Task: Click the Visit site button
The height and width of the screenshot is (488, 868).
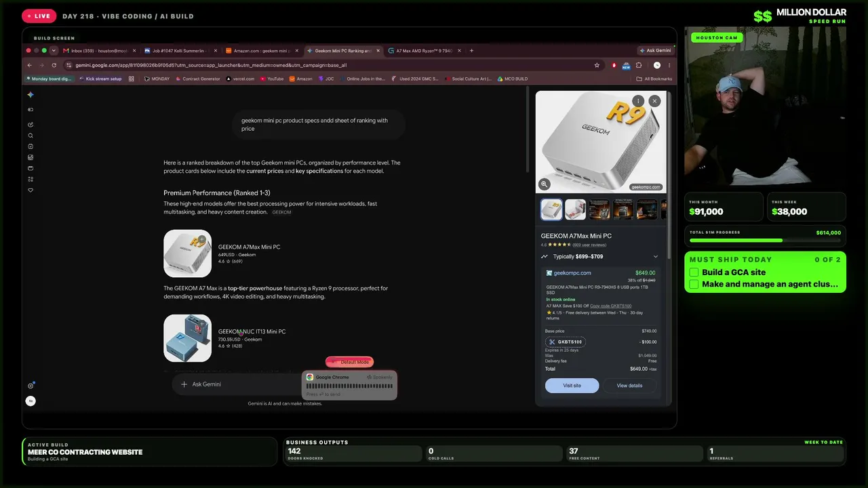Action: point(572,386)
